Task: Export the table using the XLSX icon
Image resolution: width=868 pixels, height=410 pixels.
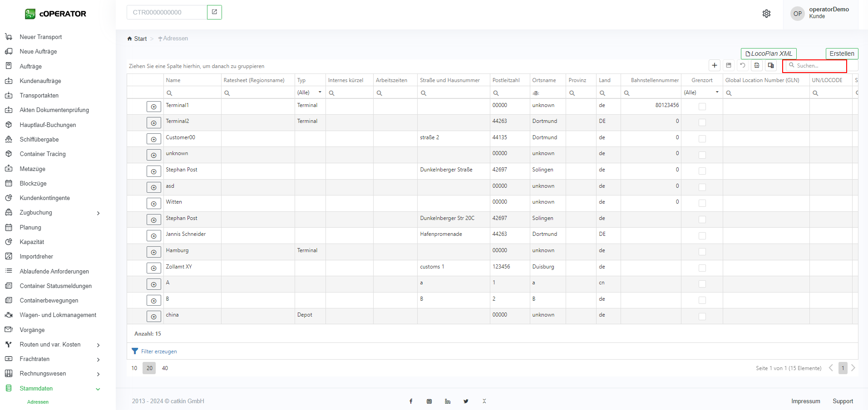Action: 757,65
